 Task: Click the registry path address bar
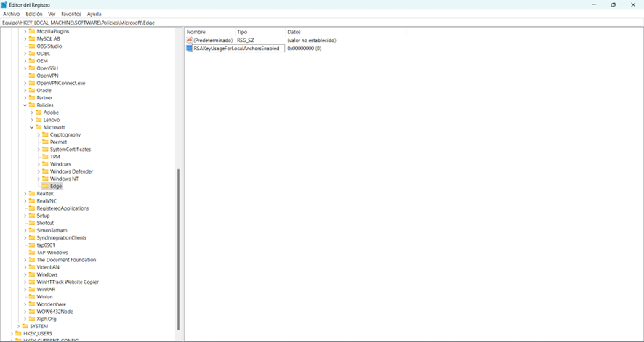coord(322,23)
